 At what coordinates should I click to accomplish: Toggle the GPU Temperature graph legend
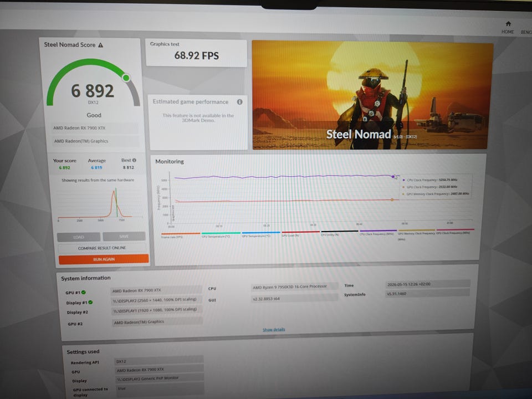[x=260, y=234]
